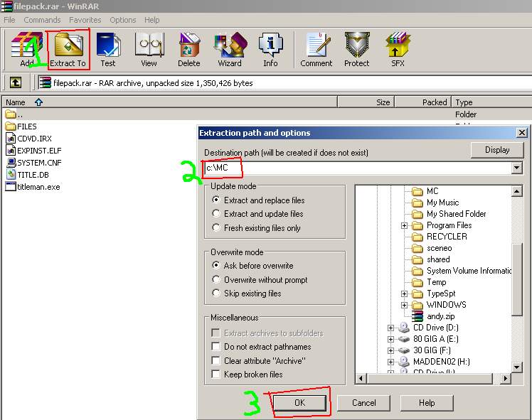Expand MADDEN02 (H:) tree node
The height and width of the screenshot is (420, 532).
pos(390,362)
